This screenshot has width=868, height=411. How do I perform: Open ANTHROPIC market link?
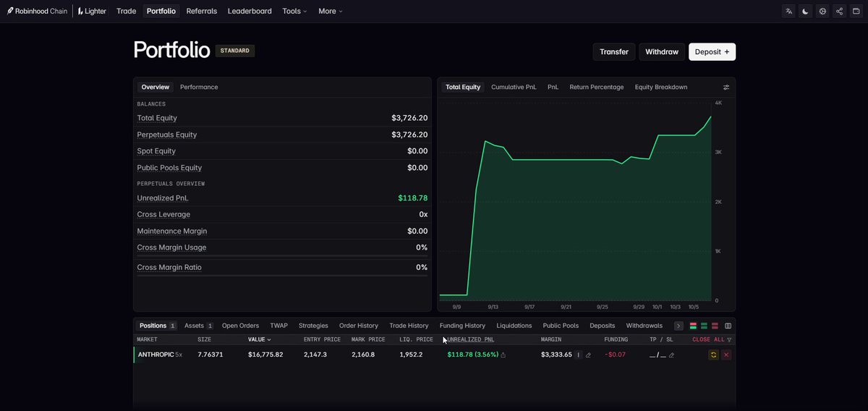click(156, 355)
